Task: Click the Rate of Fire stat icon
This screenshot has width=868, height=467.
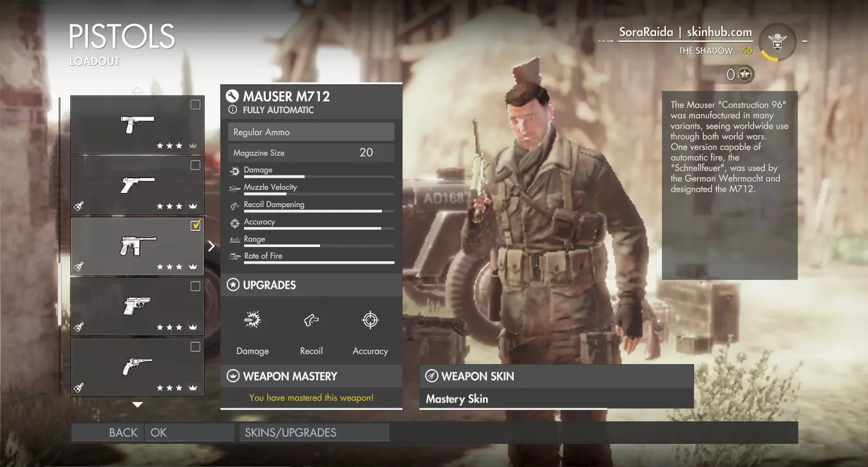Action: click(x=234, y=256)
